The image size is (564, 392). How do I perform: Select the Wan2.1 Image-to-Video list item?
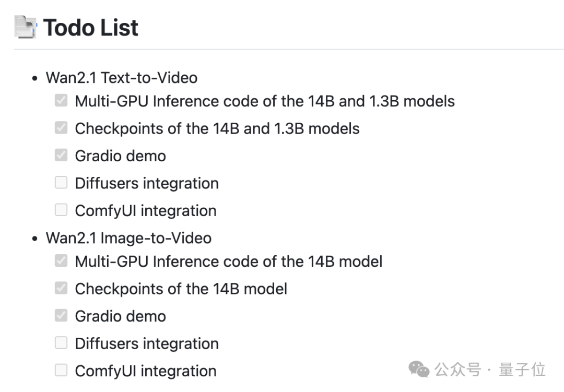click(128, 238)
